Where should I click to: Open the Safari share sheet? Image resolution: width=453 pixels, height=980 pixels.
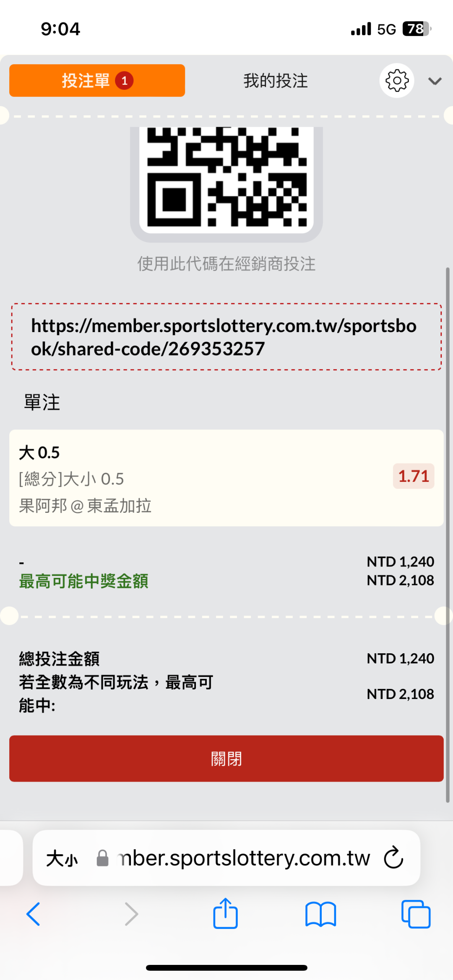[226, 913]
